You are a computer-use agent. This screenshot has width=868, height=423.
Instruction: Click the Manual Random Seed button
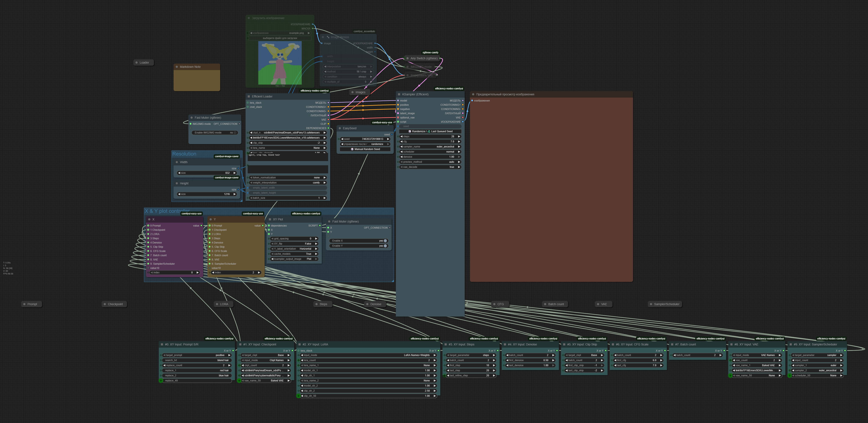365,149
